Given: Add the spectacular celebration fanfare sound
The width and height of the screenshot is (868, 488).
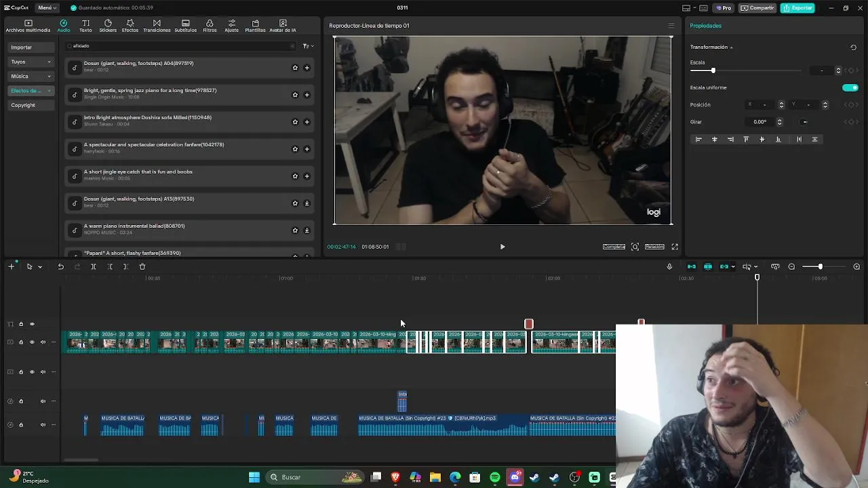Looking at the screenshot, I should click(307, 149).
